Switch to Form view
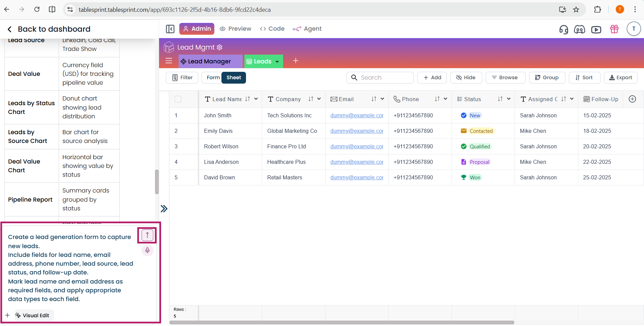Viewport: 644px width, 326px height. 213,78
